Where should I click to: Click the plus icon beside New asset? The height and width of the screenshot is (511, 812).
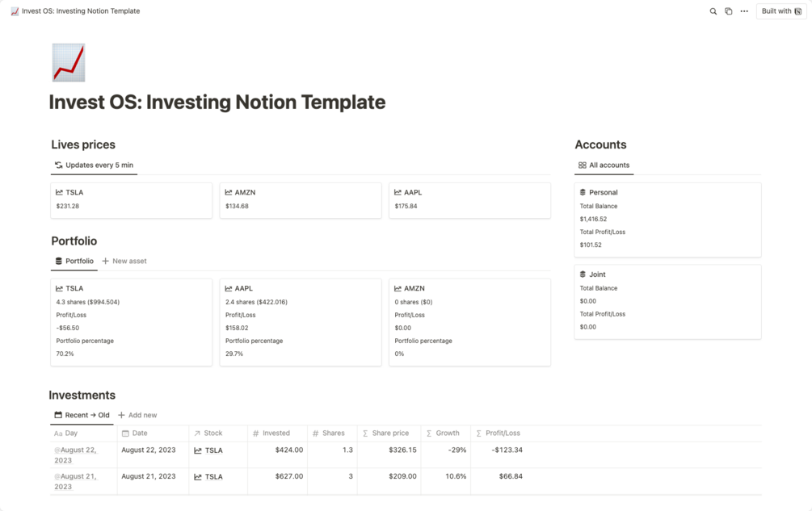coord(105,262)
